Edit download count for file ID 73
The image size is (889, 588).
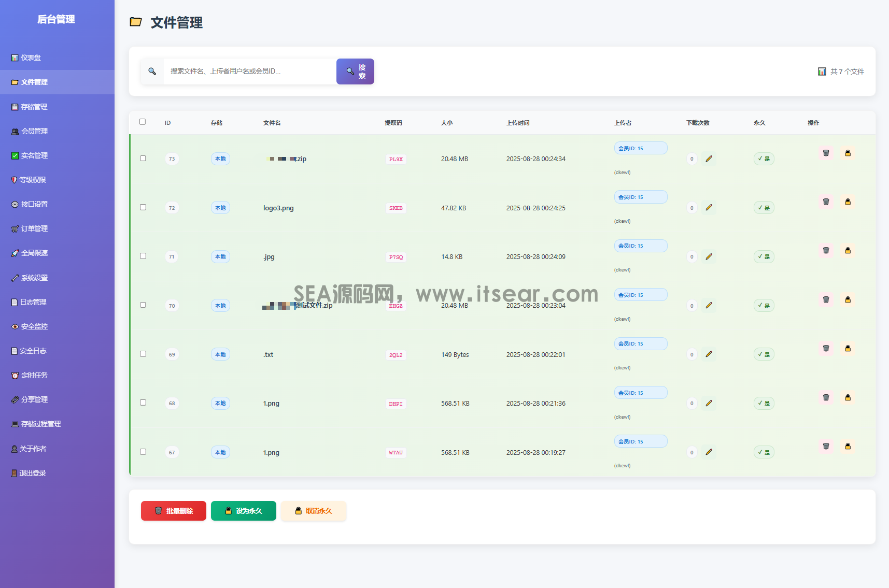coord(709,159)
